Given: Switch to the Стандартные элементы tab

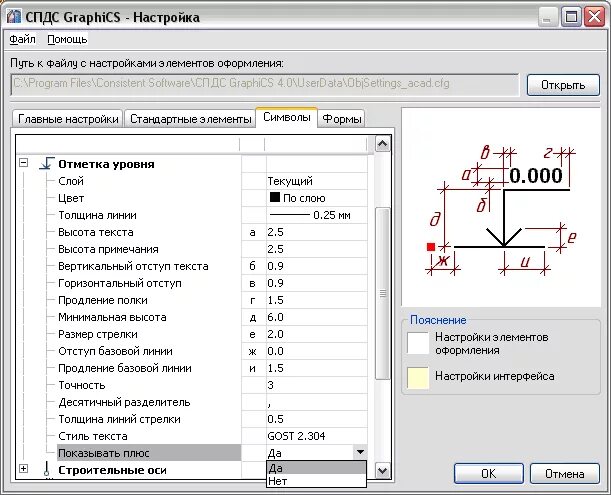Looking at the screenshot, I should coord(190,118).
